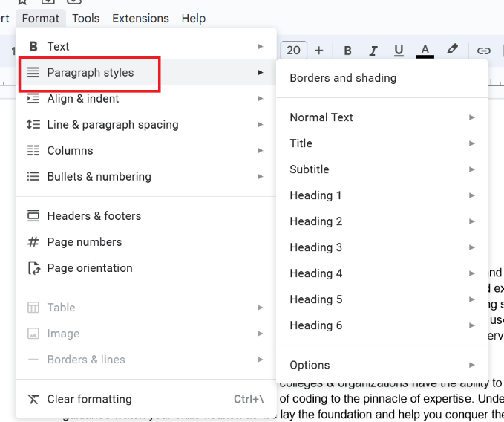Increase font size with plus button
This screenshot has height=422, width=504.
coord(319,51)
